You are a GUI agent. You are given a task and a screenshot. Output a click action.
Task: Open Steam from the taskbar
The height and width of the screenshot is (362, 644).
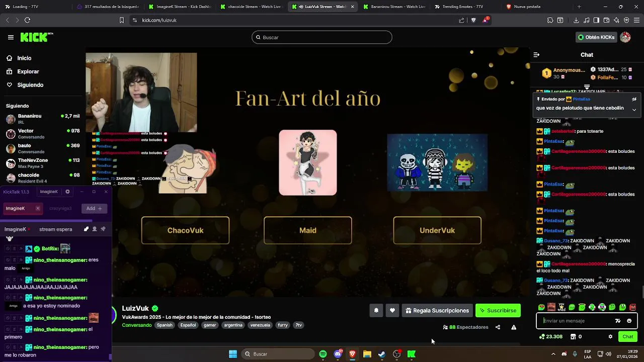tap(382, 354)
